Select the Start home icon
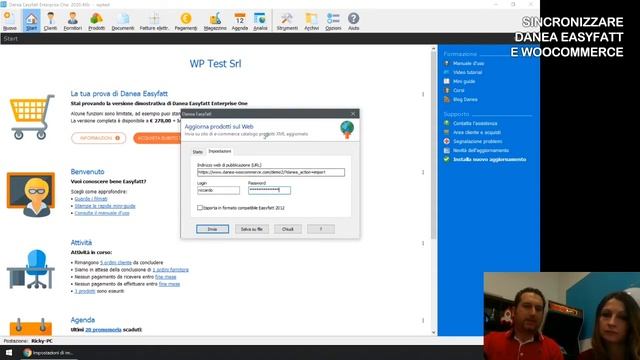The image size is (640, 360). [31, 21]
